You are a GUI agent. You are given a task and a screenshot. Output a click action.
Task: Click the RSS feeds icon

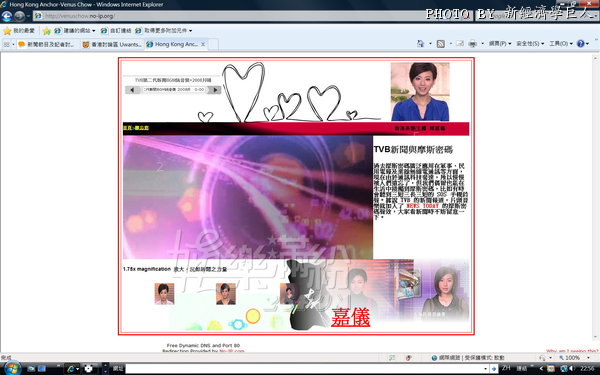coord(441,44)
